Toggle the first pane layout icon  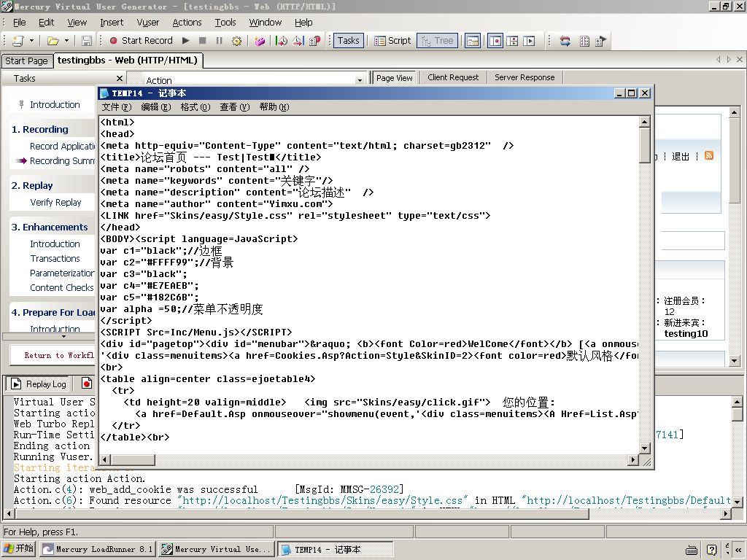(495, 41)
